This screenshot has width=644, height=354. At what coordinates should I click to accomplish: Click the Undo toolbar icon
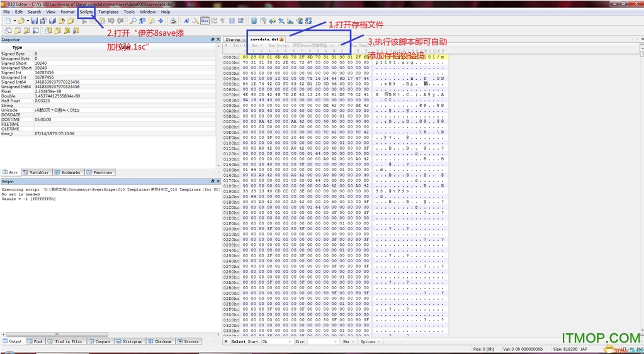point(111,21)
